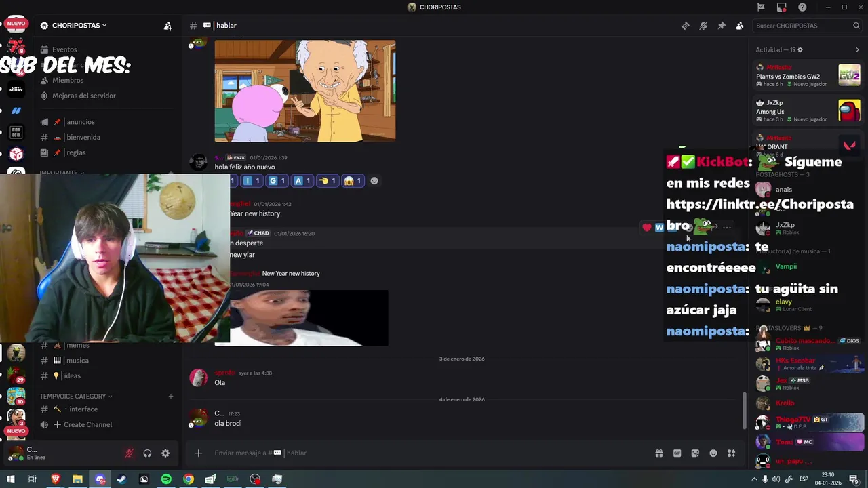Open user settings gear icon
868x488 pixels.
tap(165, 453)
